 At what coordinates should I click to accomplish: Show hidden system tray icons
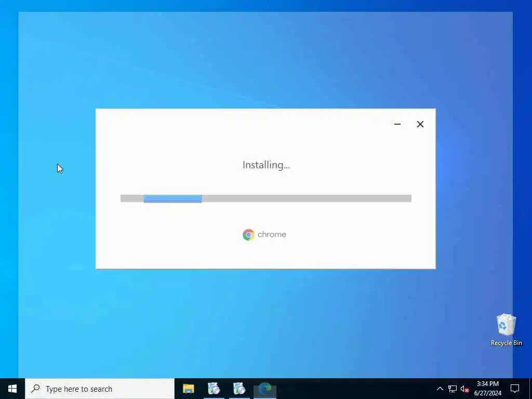click(x=440, y=389)
